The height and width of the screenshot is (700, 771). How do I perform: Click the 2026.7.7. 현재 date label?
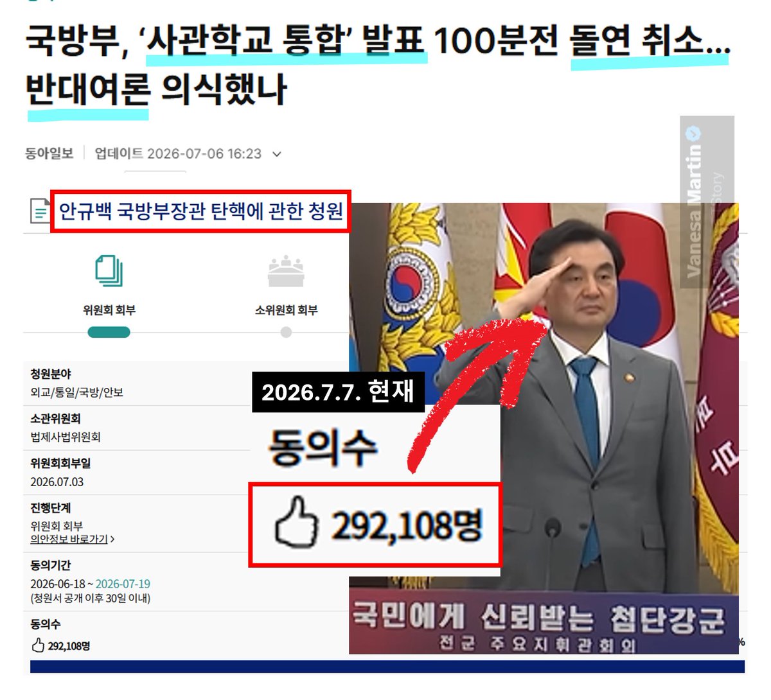coord(338,391)
